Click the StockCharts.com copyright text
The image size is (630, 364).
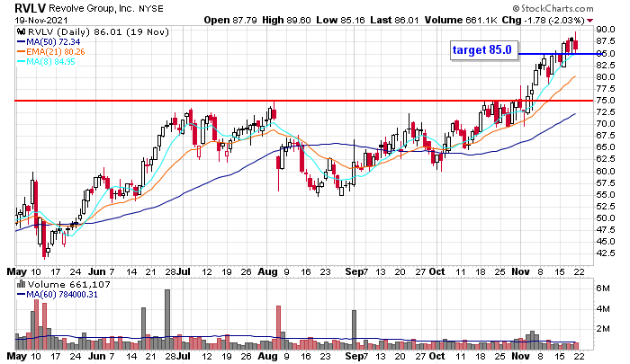pyautogui.click(x=553, y=8)
